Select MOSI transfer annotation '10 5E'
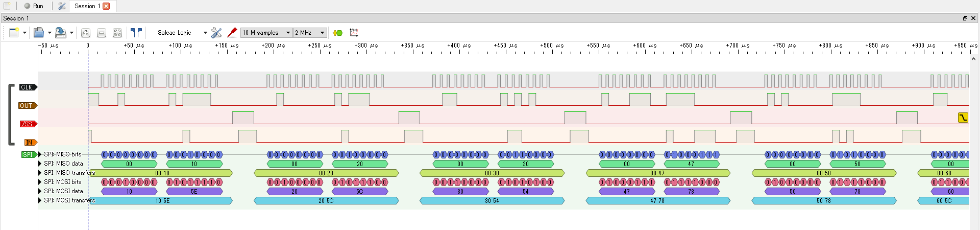Viewport: 980px width, 230px height. [x=160, y=201]
